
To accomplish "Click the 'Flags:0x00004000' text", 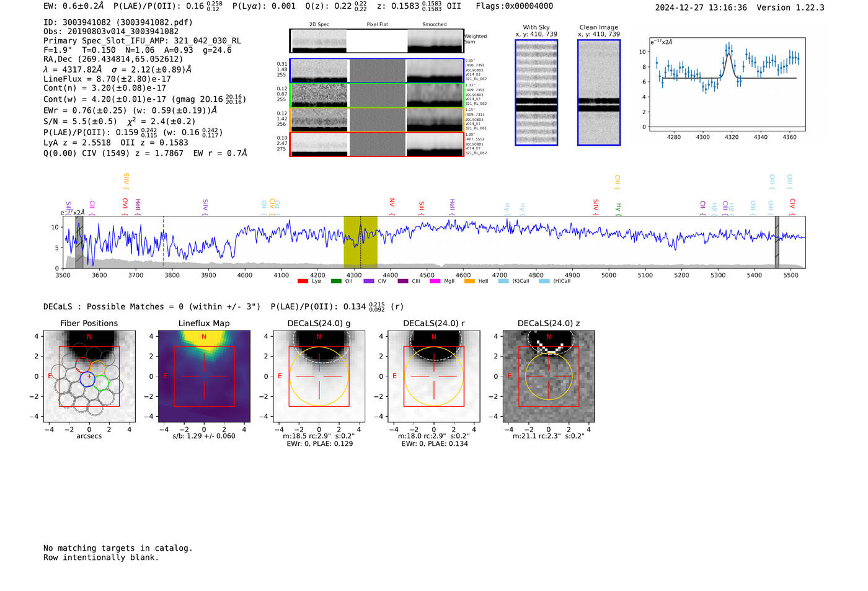I will [515, 6].
